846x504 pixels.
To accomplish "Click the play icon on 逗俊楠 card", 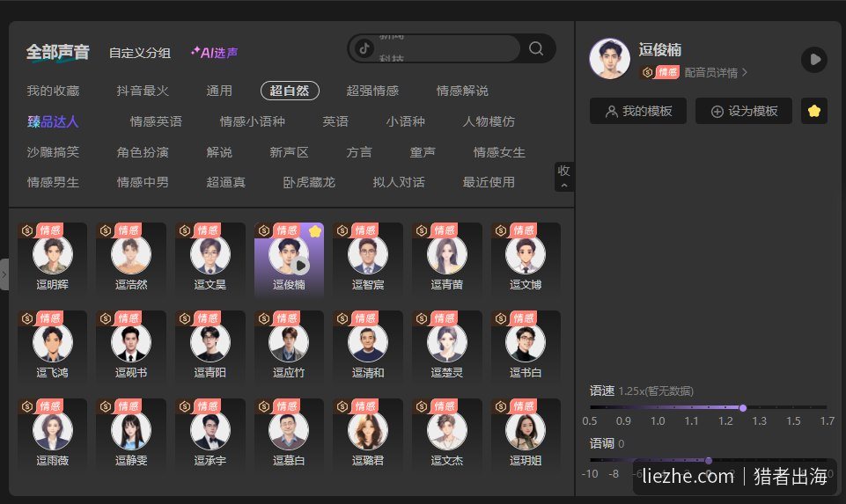I will pyautogui.click(x=301, y=266).
